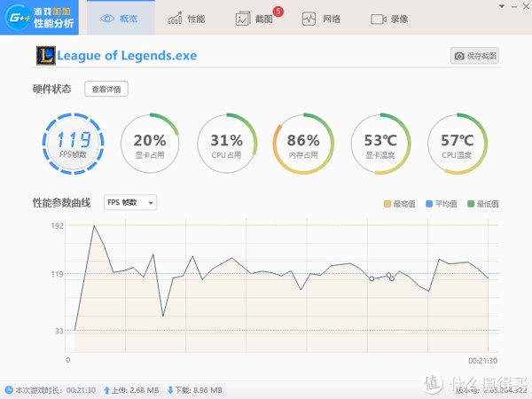The image size is (532, 399).
Task: Click the download arrow icon 下载
Action: click(170, 390)
